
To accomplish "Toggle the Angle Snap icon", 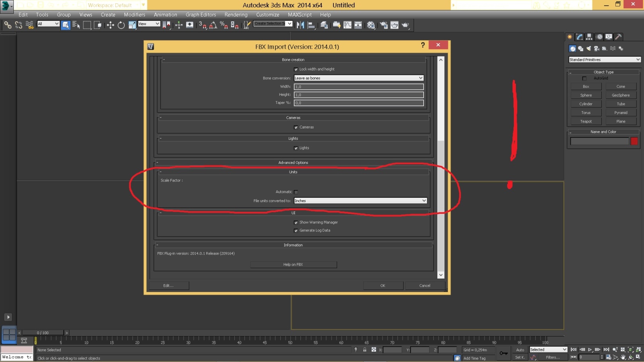I will point(213,25).
